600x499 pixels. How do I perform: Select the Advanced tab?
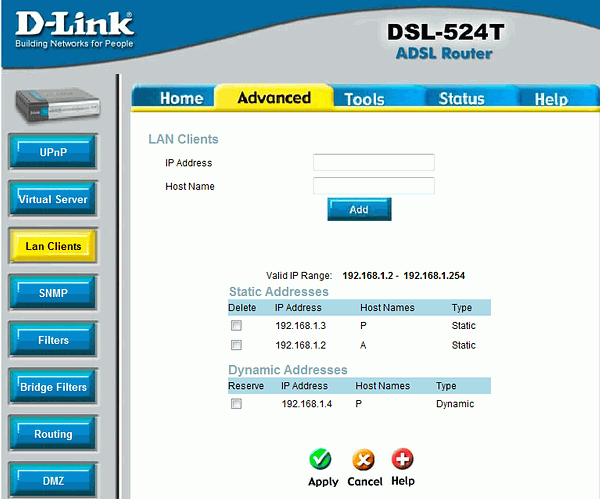(x=274, y=98)
